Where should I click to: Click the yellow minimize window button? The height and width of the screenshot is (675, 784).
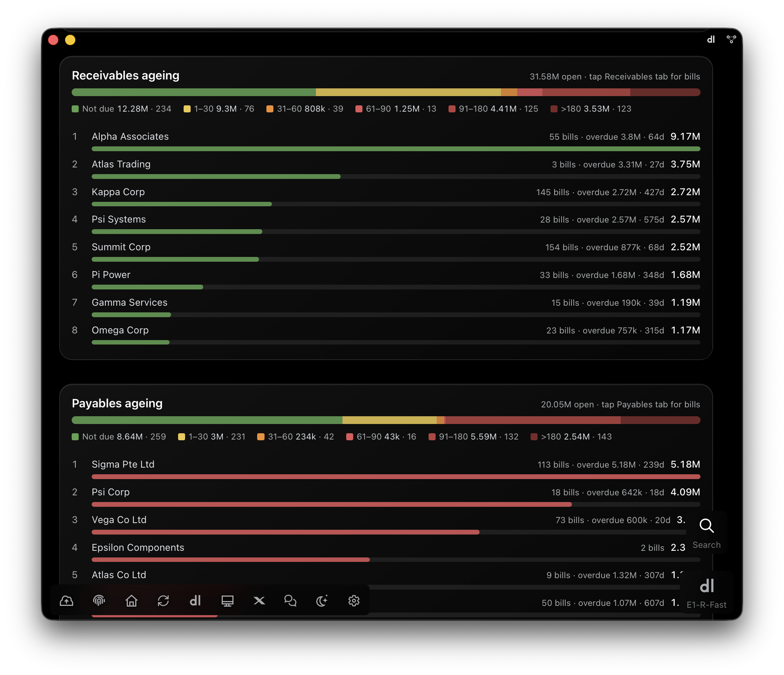[70, 40]
